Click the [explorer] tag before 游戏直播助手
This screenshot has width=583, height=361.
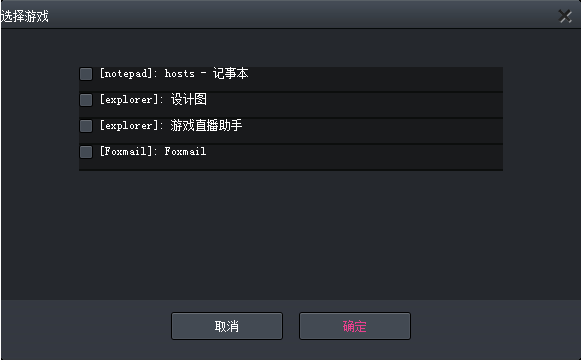129,126
